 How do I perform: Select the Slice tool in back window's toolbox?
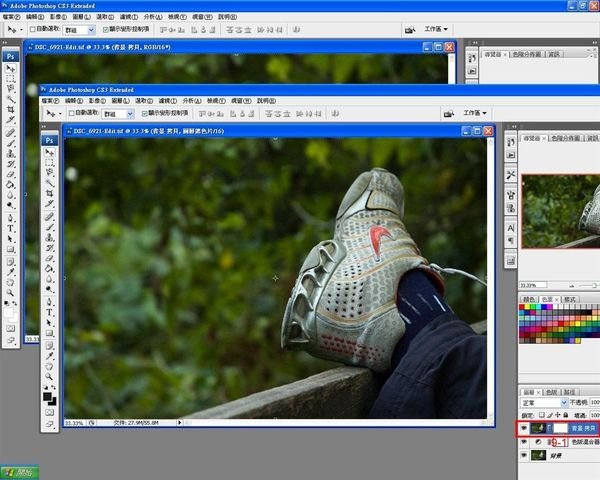(11, 120)
